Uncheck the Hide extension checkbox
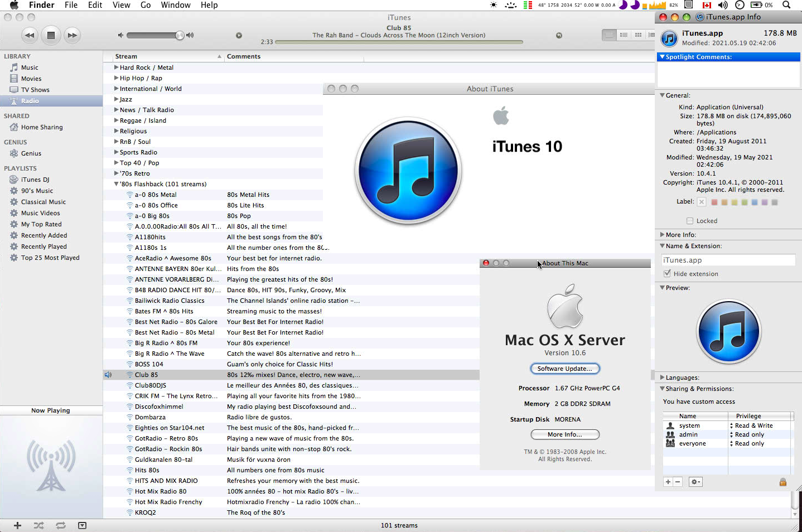 667,274
